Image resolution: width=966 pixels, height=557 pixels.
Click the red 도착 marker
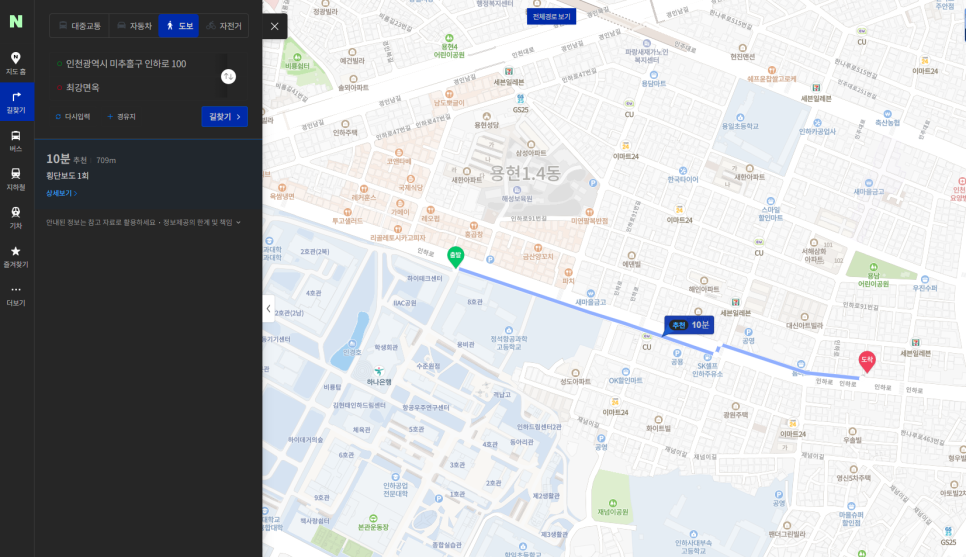[867, 361]
